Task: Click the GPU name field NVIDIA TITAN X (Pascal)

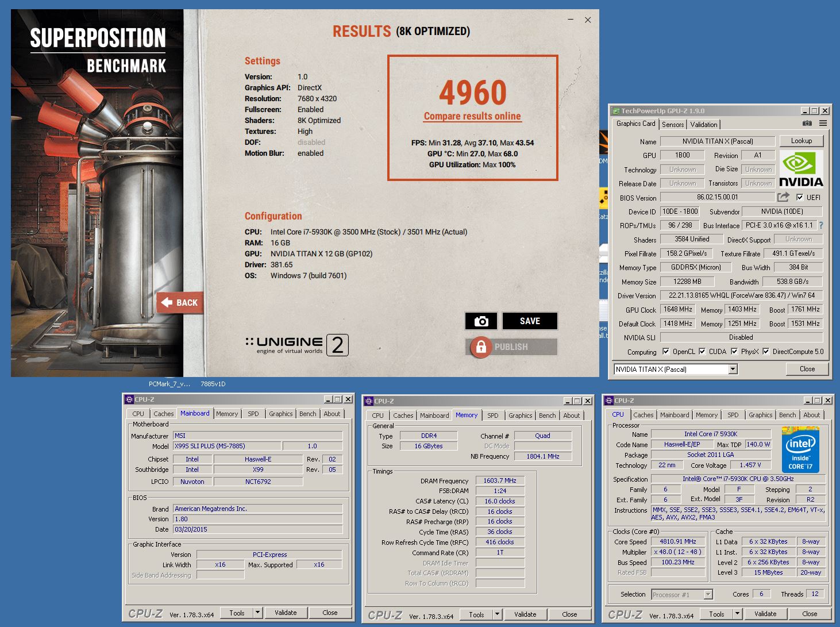Action: coord(718,141)
